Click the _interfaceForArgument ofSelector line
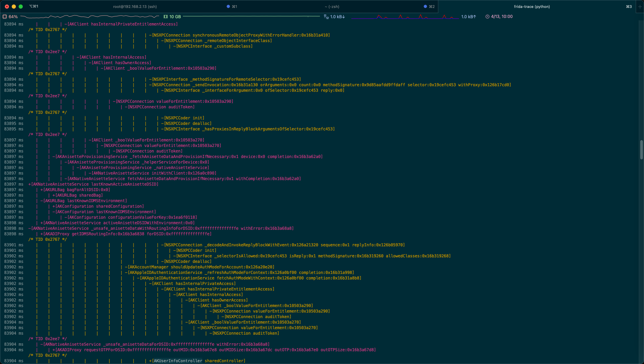This screenshot has height=364, width=644. (x=253, y=90)
